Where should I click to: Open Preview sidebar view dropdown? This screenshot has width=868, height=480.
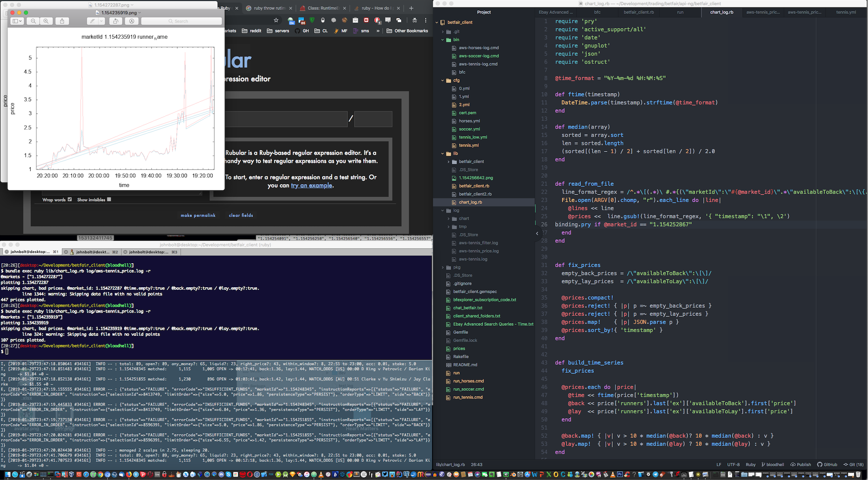pyautogui.click(x=17, y=21)
